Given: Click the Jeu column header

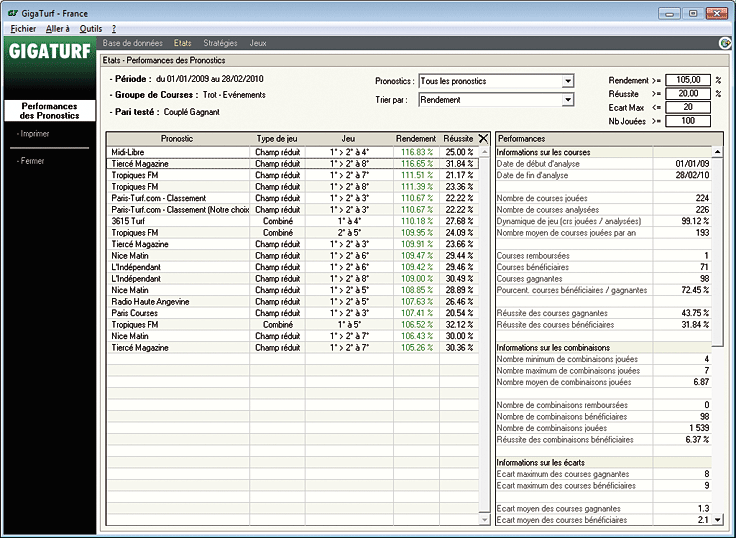Looking at the screenshot, I should pos(349,138).
